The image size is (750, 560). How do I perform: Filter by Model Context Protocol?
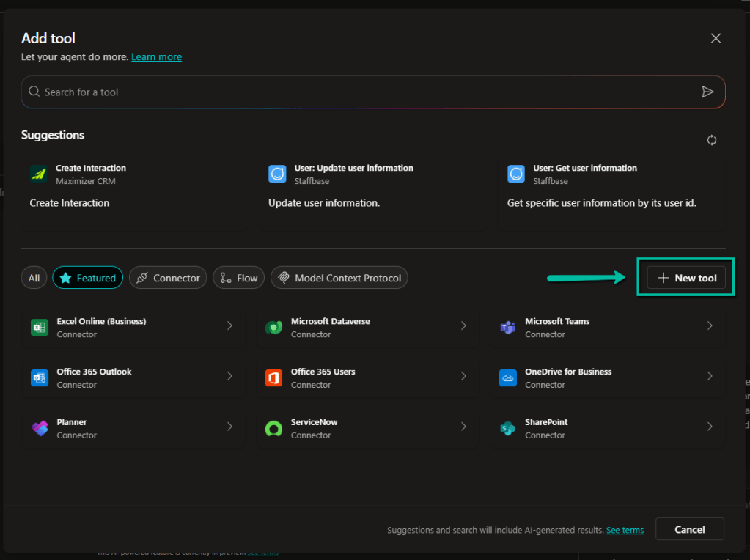(339, 278)
